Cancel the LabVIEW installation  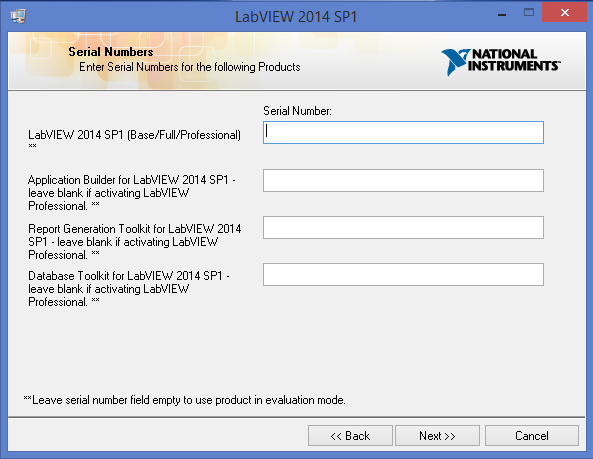[x=532, y=436]
